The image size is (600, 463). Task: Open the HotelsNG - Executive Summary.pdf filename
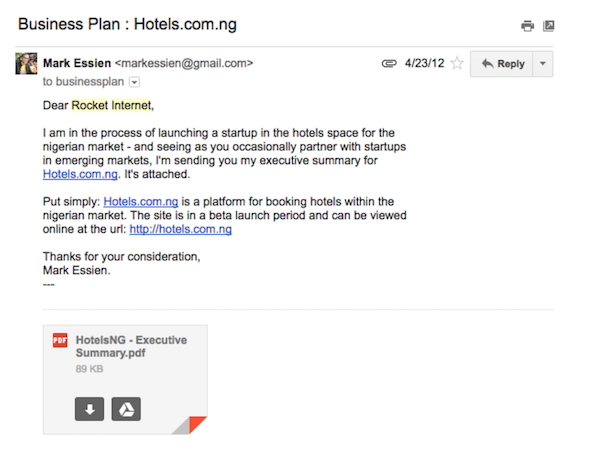point(131,347)
